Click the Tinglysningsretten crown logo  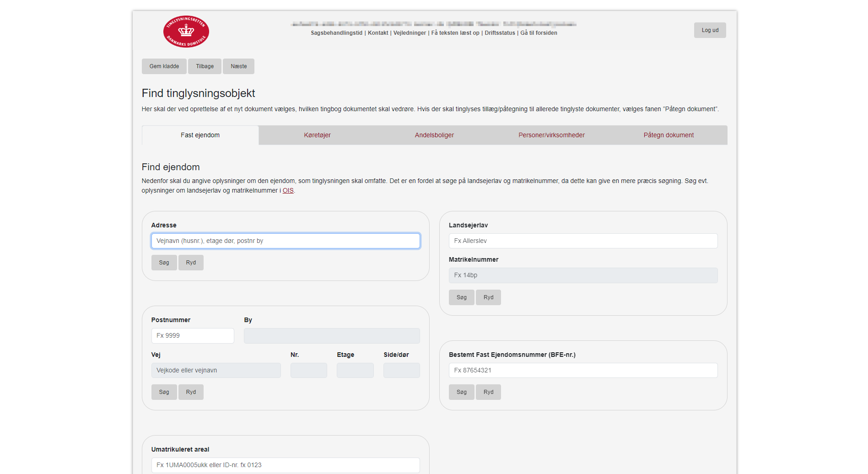[186, 32]
